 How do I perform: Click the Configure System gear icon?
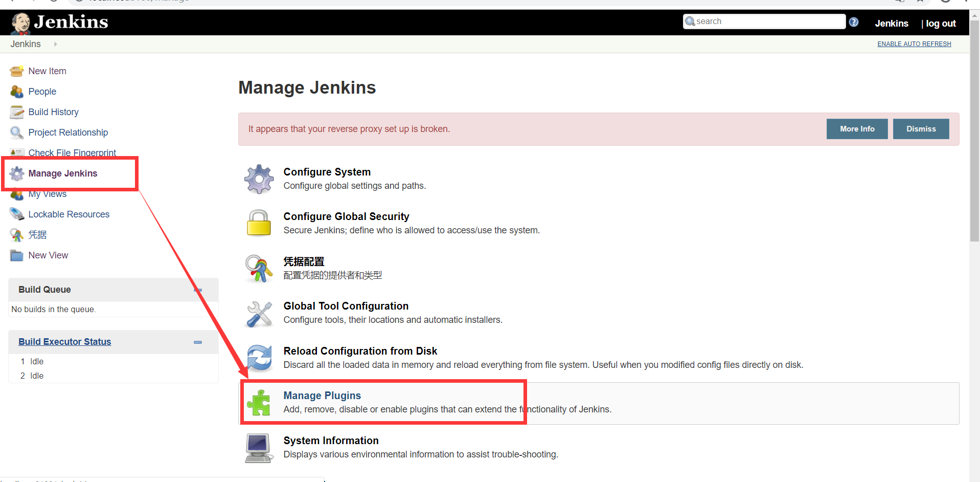tap(259, 179)
